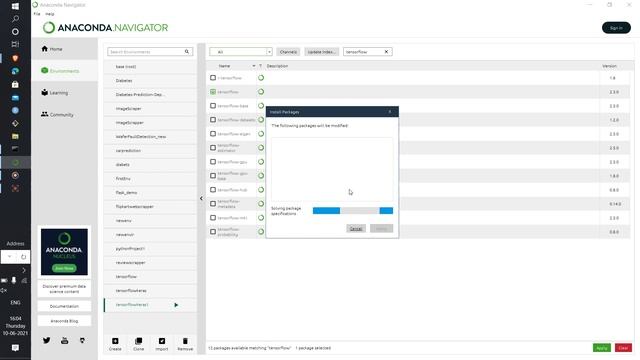Open the package filter dropdown showing All

click(x=241, y=52)
